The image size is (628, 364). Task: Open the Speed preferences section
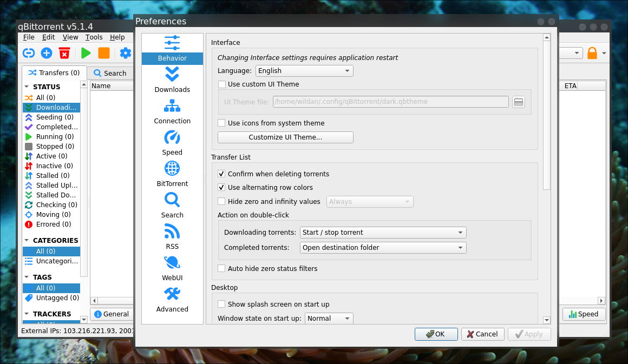pos(172,142)
